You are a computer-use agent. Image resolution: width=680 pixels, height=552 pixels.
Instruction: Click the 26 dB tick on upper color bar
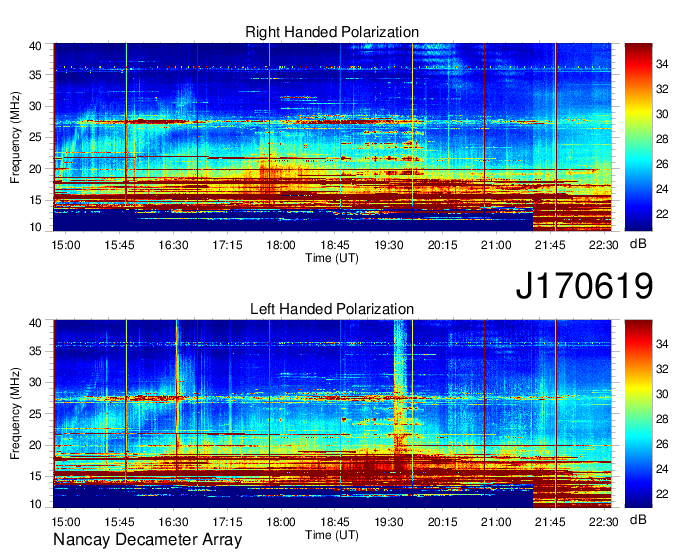coord(662,164)
